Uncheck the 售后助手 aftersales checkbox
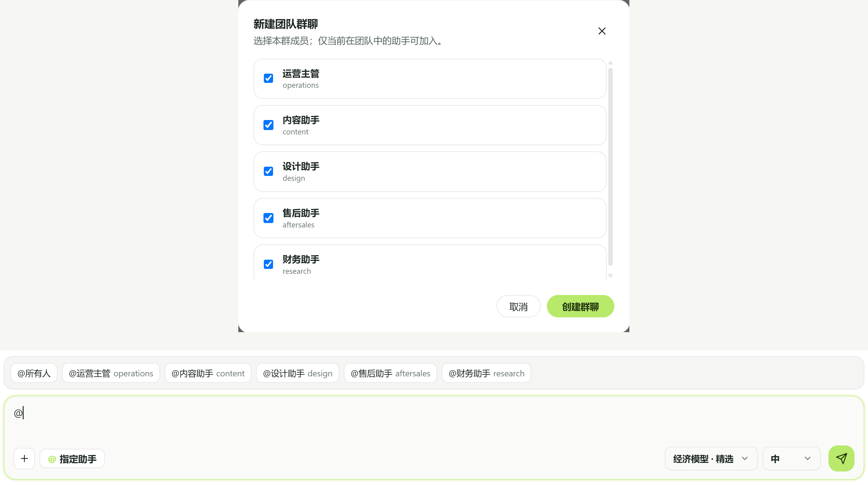The width and height of the screenshot is (868, 485). 268,218
